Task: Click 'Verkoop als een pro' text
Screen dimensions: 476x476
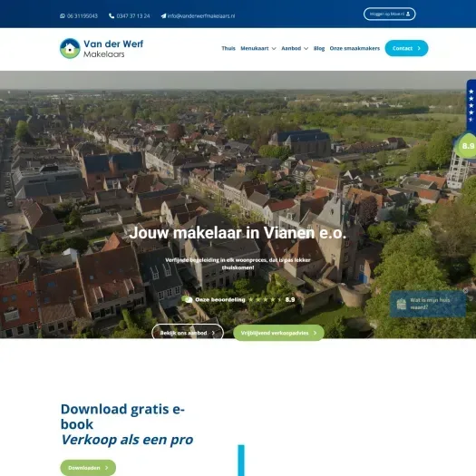Action: pyautogui.click(x=127, y=440)
